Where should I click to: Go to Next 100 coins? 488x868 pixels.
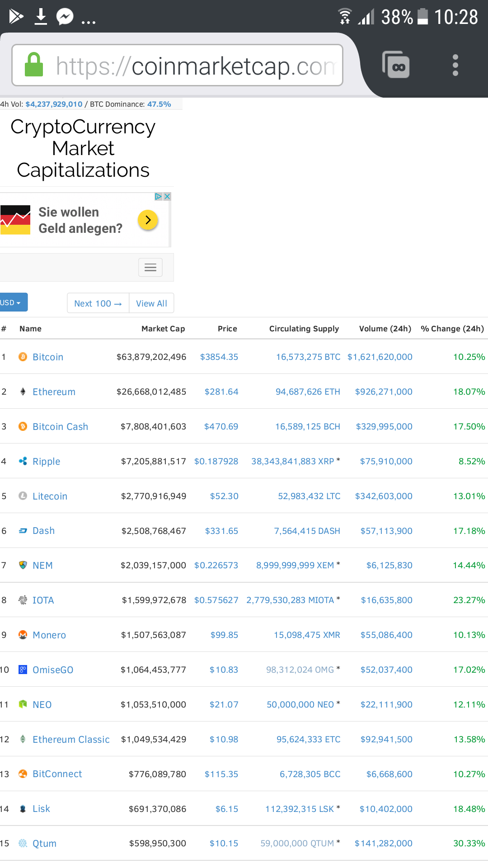pyautogui.click(x=98, y=303)
